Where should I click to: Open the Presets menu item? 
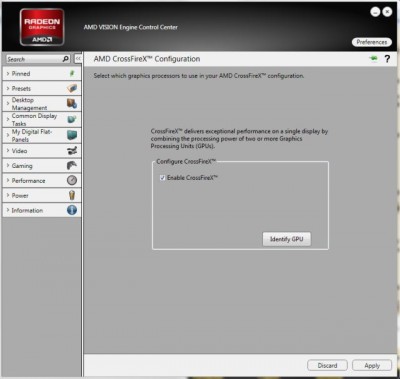coord(42,89)
